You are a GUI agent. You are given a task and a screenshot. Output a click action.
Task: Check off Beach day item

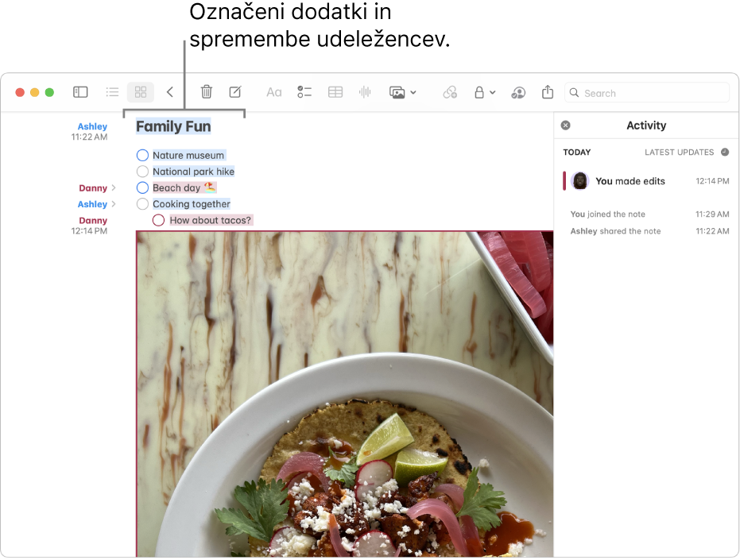pos(142,187)
